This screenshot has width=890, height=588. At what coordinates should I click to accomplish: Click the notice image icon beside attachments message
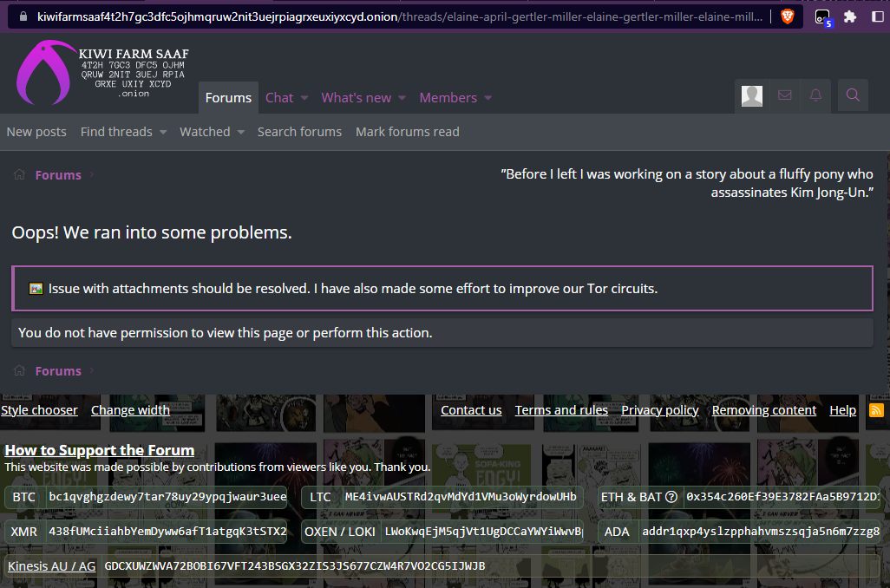click(x=36, y=289)
